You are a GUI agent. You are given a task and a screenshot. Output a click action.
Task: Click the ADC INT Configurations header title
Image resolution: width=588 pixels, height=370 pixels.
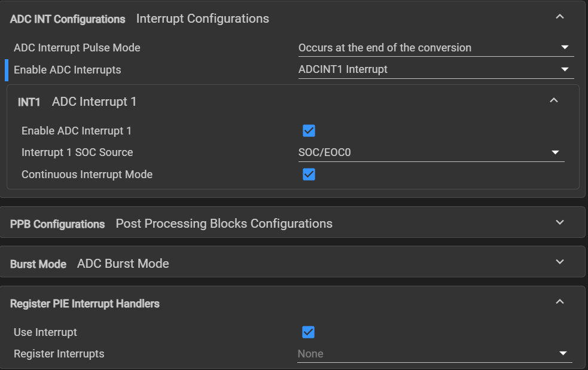(x=68, y=19)
